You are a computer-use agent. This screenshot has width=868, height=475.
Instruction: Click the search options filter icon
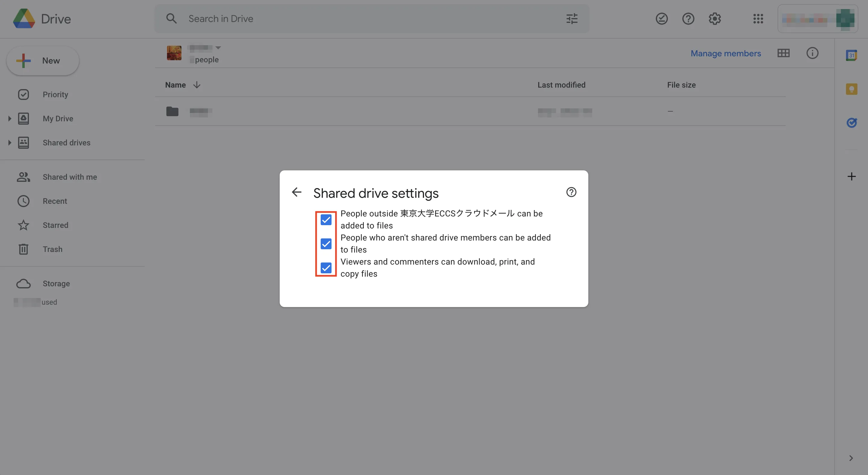click(572, 19)
